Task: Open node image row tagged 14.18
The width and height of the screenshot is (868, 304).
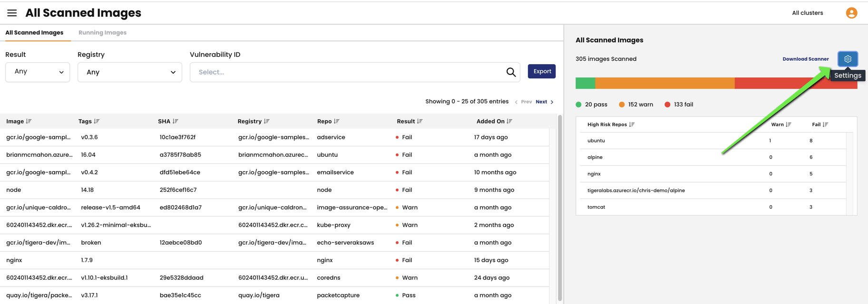Action: (274, 190)
